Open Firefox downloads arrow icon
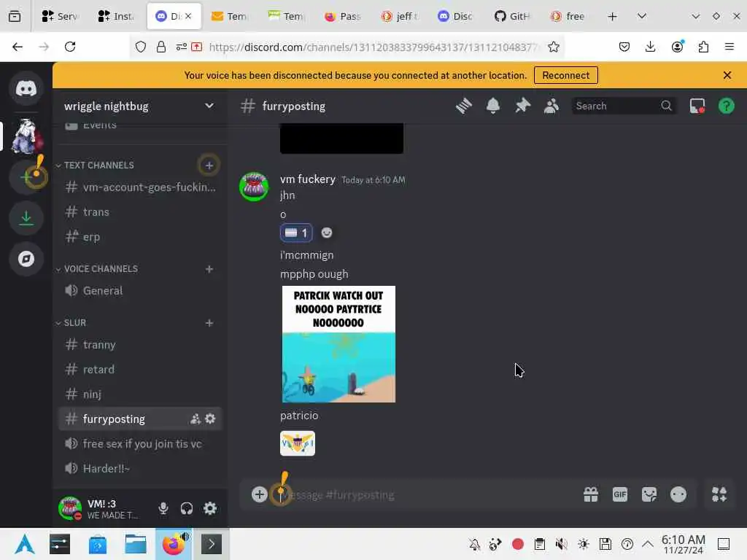The width and height of the screenshot is (747, 560). click(650, 47)
